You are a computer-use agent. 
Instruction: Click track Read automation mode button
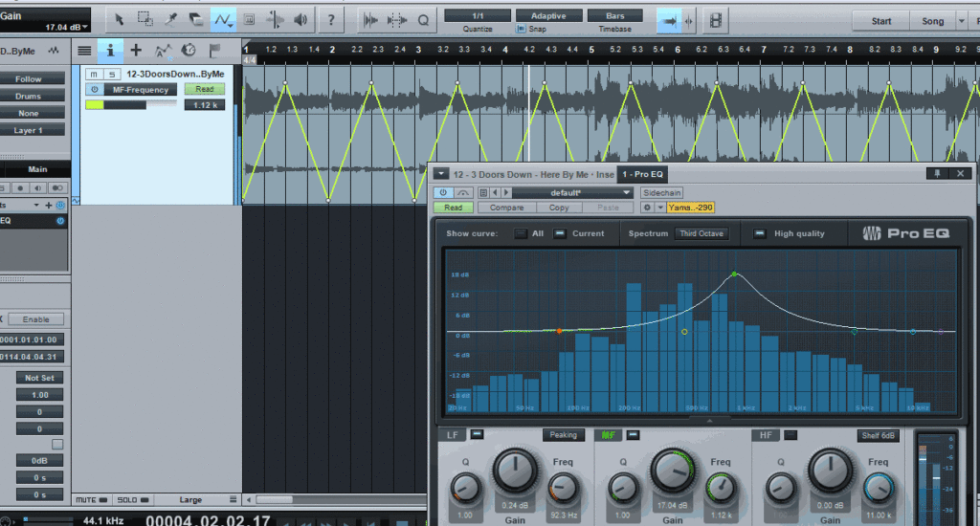(x=205, y=89)
